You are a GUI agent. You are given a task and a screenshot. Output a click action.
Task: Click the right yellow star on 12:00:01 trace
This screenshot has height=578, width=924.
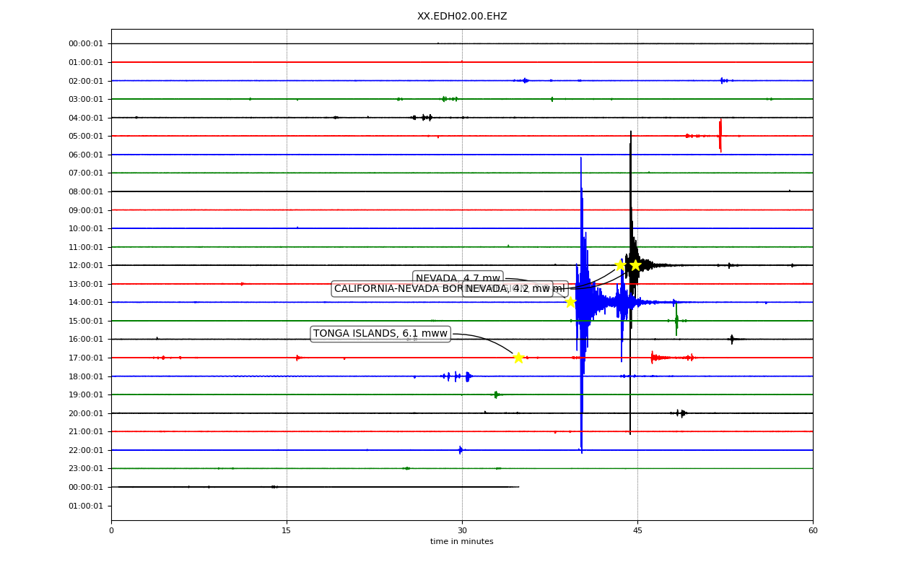(x=635, y=265)
